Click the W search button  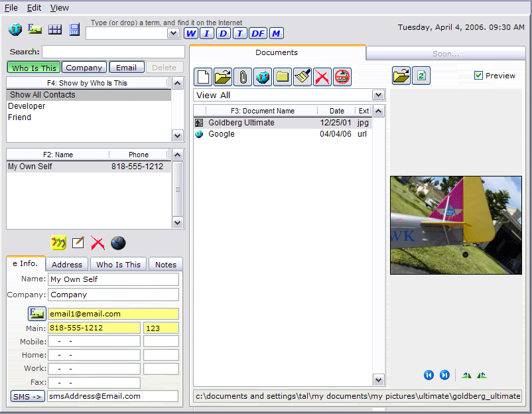coord(191,33)
